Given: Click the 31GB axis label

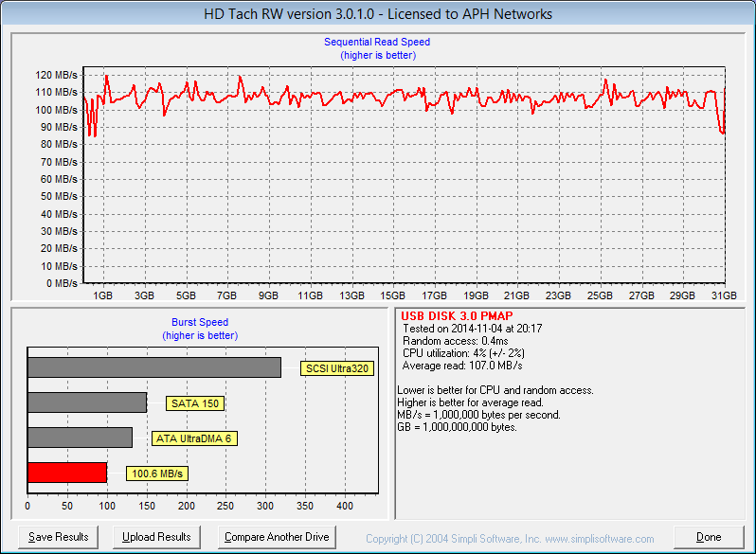Looking at the screenshot, I should coord(724,295).
